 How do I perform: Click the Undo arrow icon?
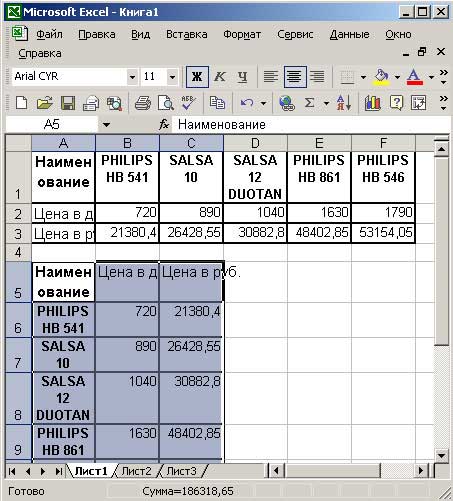(247, 103)
